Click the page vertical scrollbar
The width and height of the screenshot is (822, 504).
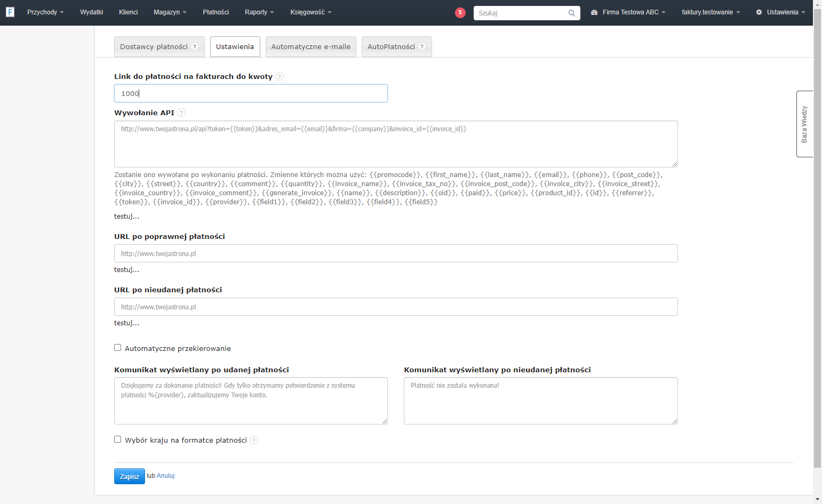coord(817,237)
